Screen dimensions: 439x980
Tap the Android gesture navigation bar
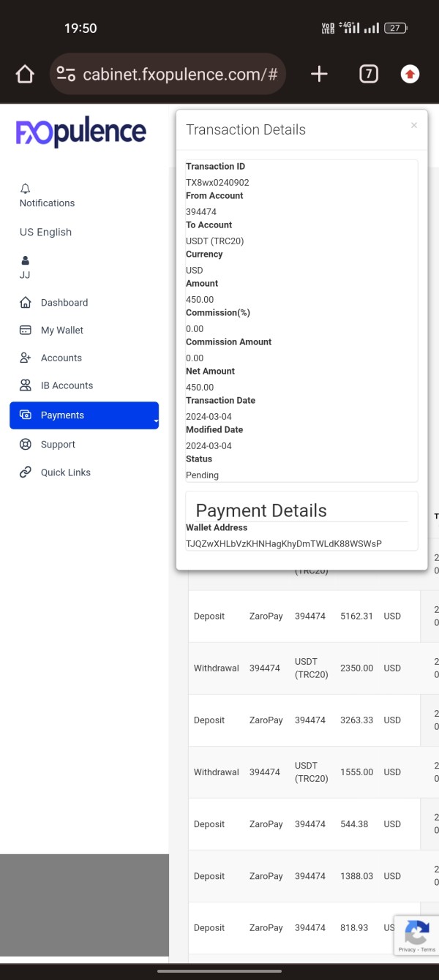click(x=219, y=971)
